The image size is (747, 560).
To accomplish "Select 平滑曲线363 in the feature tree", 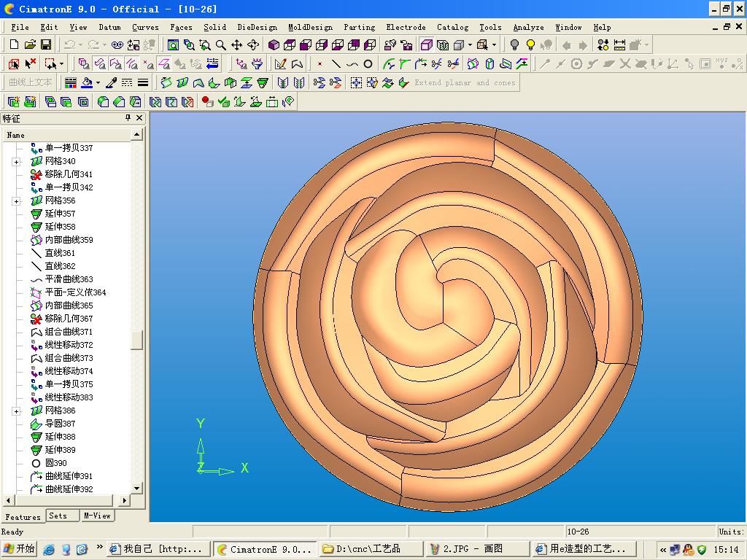I will point(69,279).
